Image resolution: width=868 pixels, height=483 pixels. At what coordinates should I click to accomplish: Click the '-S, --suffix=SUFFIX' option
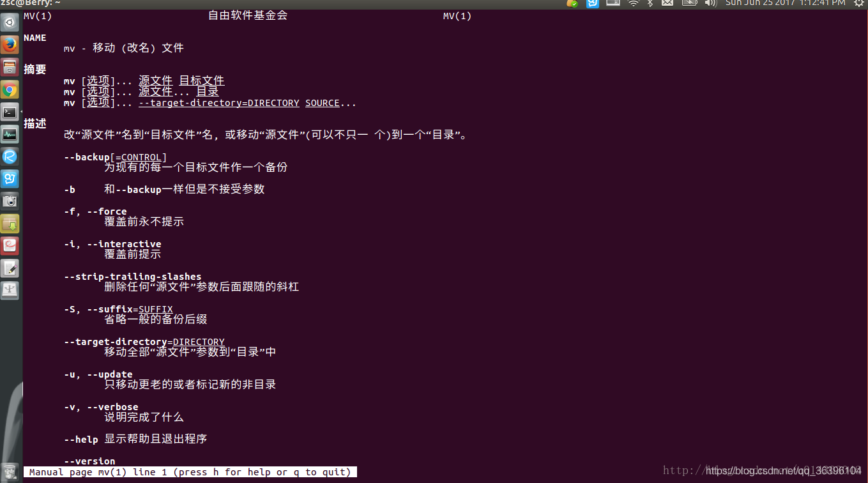[118, 309]
